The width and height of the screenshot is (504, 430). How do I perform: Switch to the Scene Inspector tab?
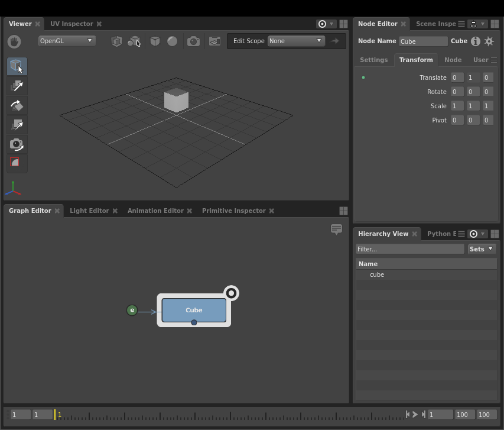436,24
